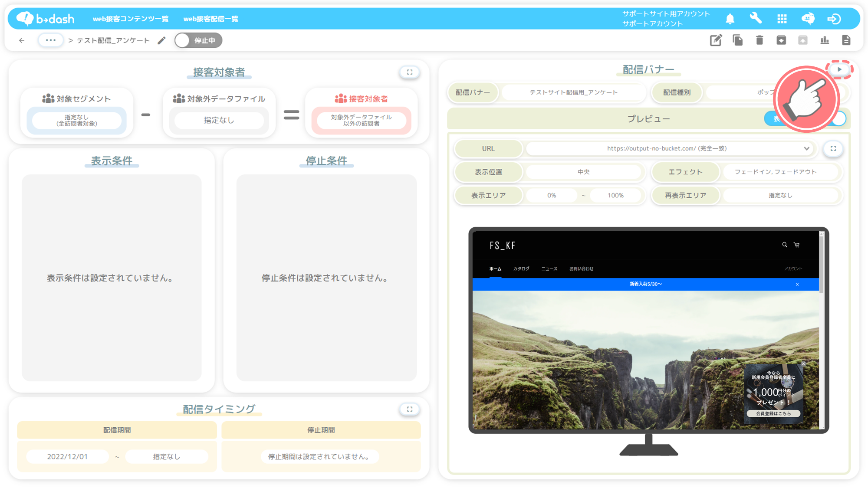Click 会員登録はこちら button on banner
Image resolution: width=868 pixels, height=488 pixels.
(773, 413)
